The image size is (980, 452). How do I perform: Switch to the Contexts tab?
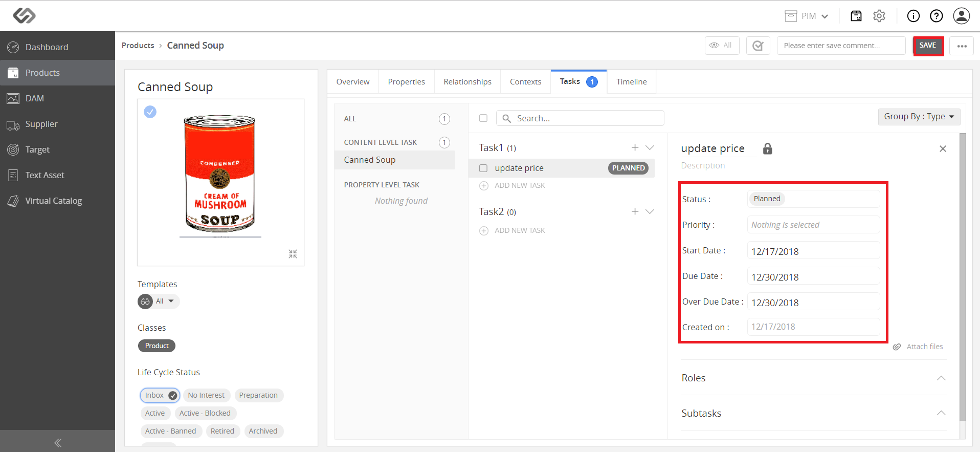[x=525, y=82]
